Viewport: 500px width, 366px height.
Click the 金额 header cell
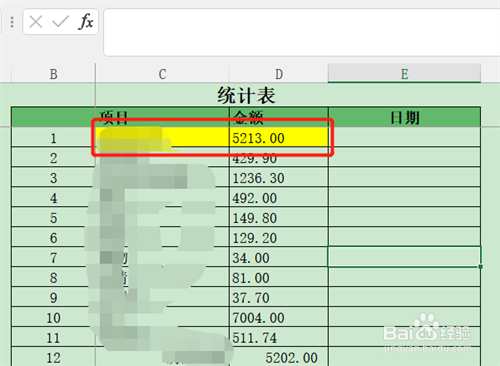[x=279, y=117]
